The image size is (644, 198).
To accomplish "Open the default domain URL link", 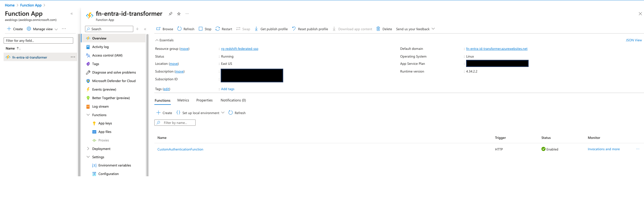I will point(497,49).
